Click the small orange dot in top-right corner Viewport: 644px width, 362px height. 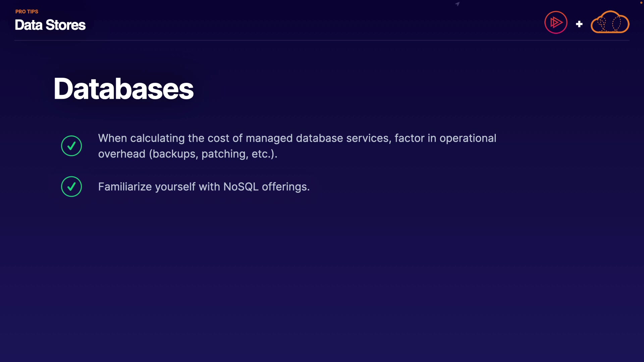(x=641, y=3)
